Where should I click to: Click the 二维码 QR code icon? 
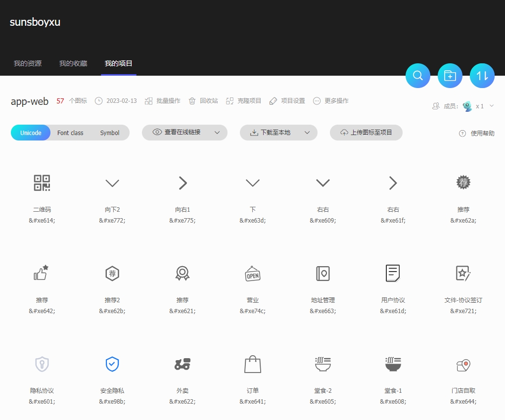(42, 183)
